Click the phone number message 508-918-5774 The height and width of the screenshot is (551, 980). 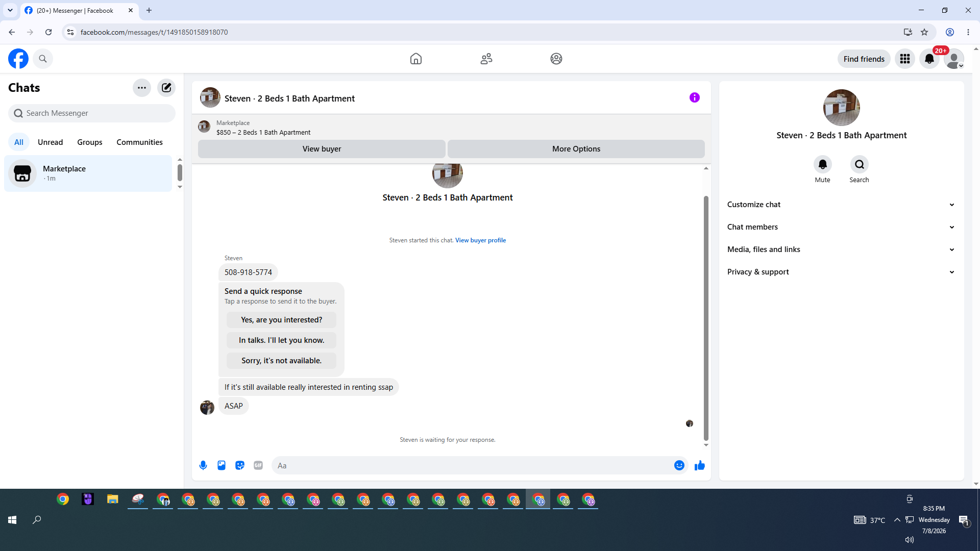tap(248, 272)
